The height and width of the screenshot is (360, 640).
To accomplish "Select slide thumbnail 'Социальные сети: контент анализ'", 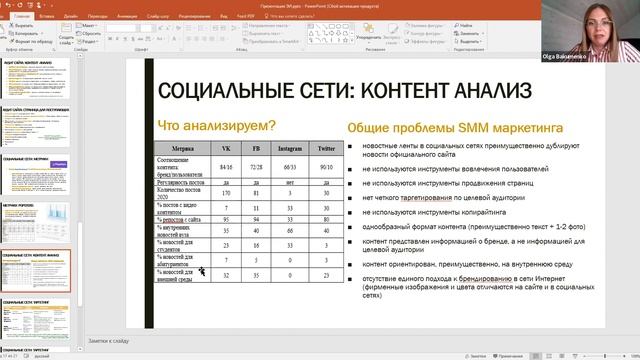I will pos(36,271).
